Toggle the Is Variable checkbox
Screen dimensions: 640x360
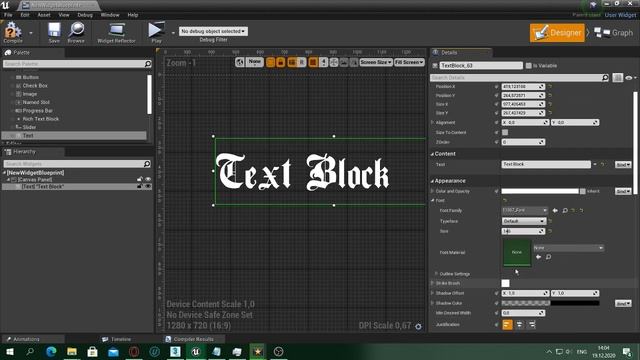(x=529, y=66)
